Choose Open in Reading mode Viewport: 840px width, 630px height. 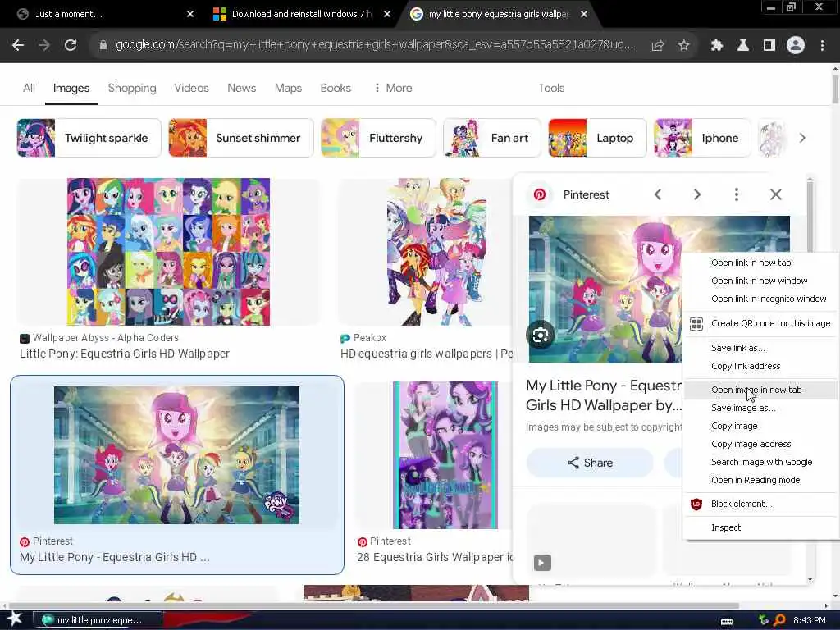point(760,481)
